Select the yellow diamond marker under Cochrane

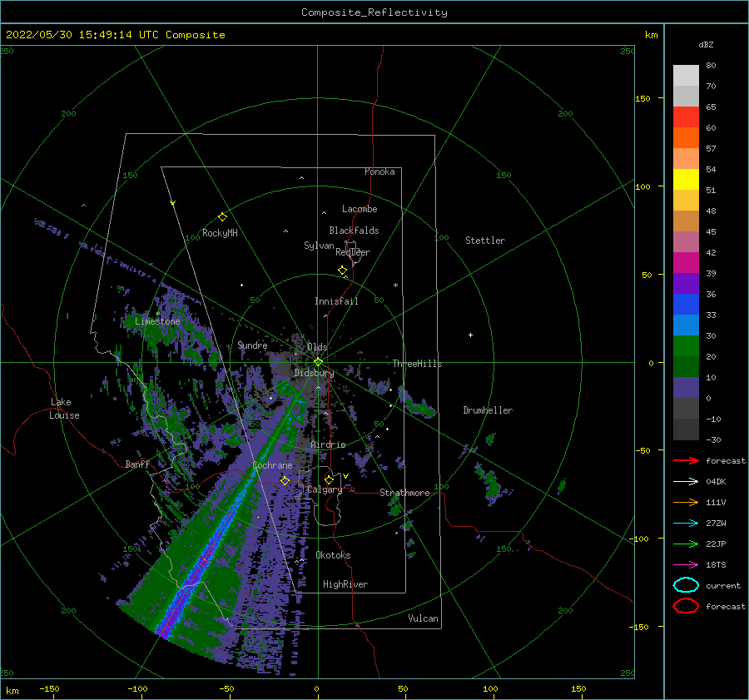coord(285,480)
